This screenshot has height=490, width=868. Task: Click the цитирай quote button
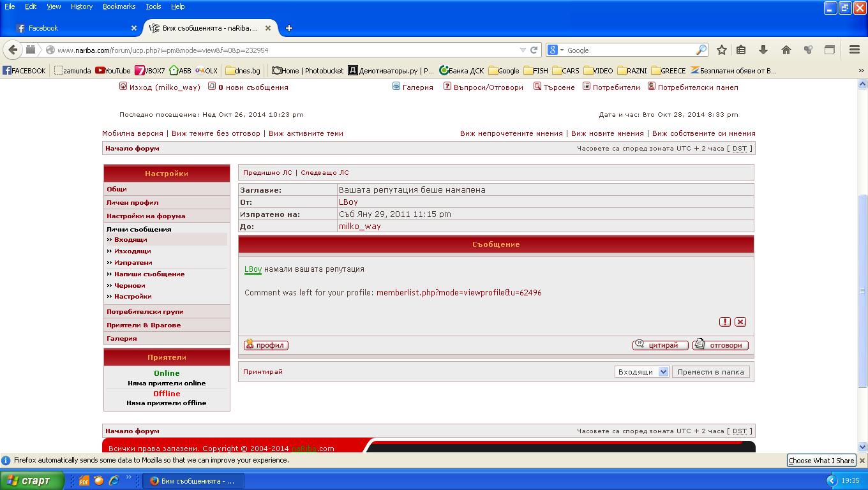tap(660, 345)
